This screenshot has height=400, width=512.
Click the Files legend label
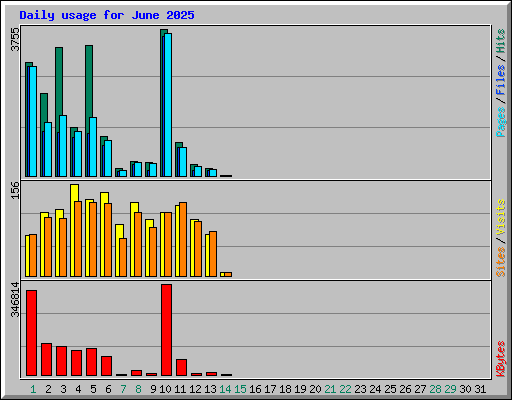(501, 80)
